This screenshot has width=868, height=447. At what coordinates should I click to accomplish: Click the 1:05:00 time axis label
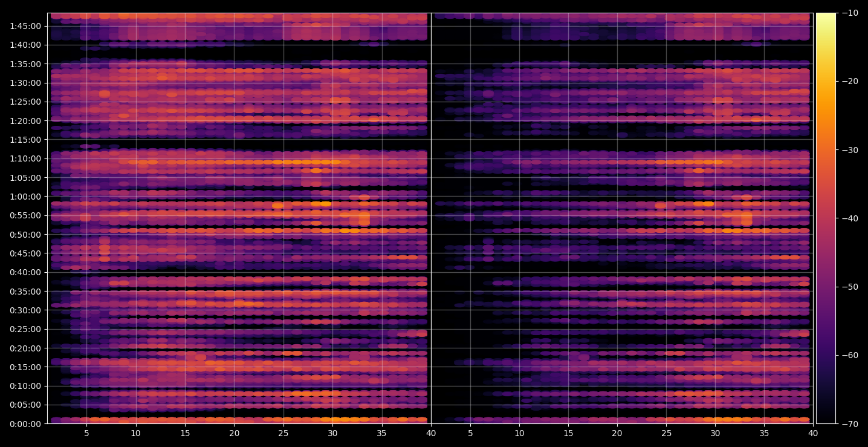25,178
